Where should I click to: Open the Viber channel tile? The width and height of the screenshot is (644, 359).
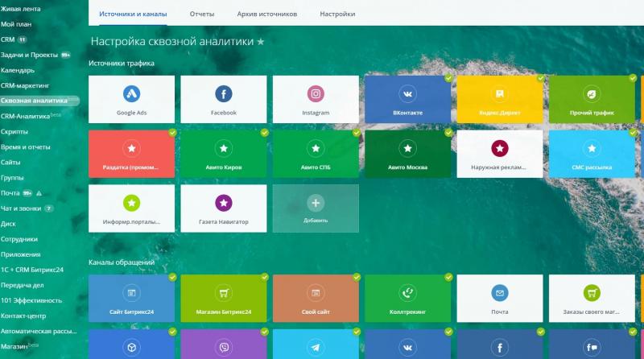click(x=224, y=345)
